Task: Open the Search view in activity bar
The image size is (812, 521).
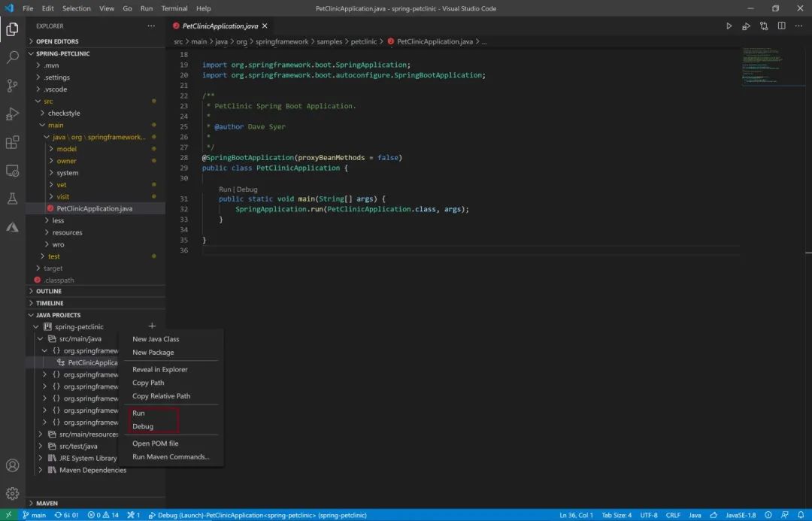Action: [13, 57]
